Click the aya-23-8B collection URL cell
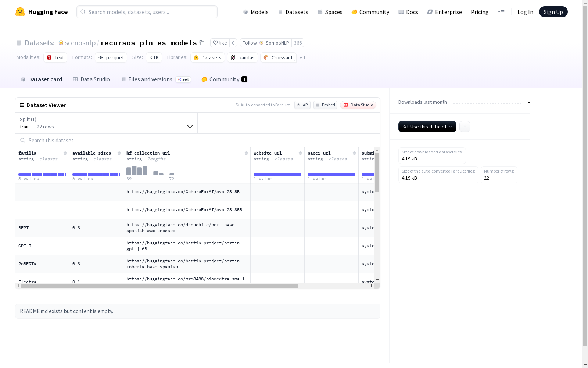This screenshot has width=588, height=368. (187, 192)
